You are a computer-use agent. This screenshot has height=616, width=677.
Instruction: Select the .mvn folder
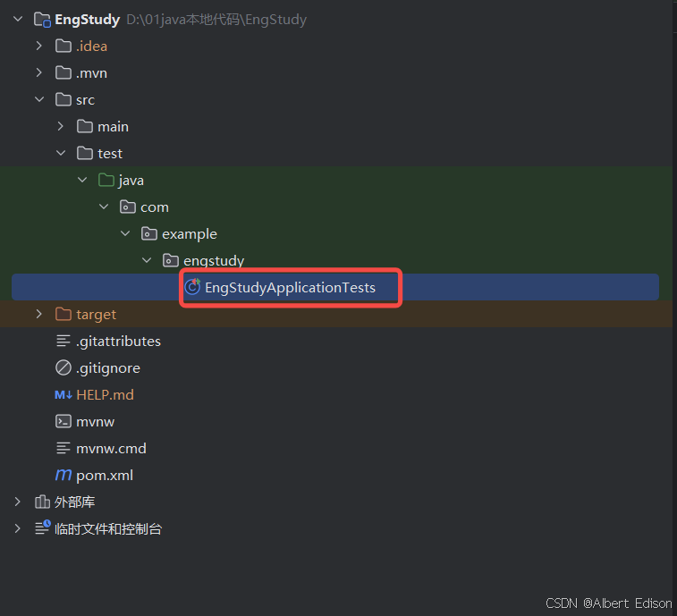point(91,73)
